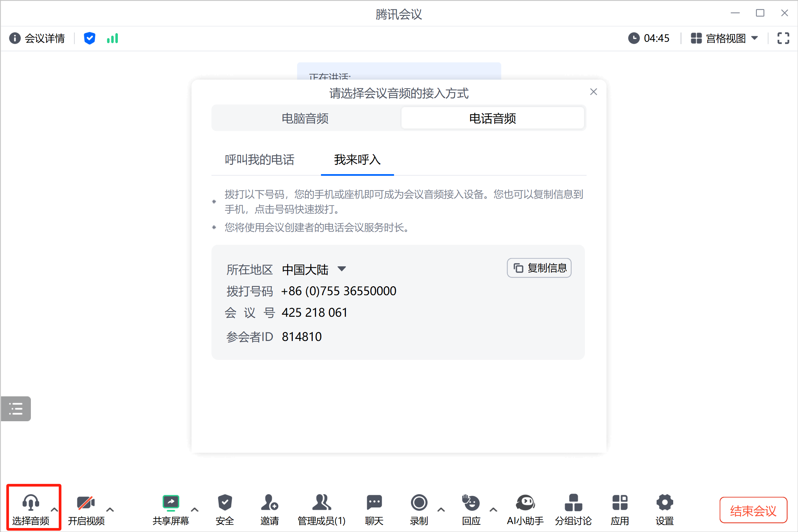Open 分组讨论 breakout rooms
798x532 pixels.
pos(574,510)
